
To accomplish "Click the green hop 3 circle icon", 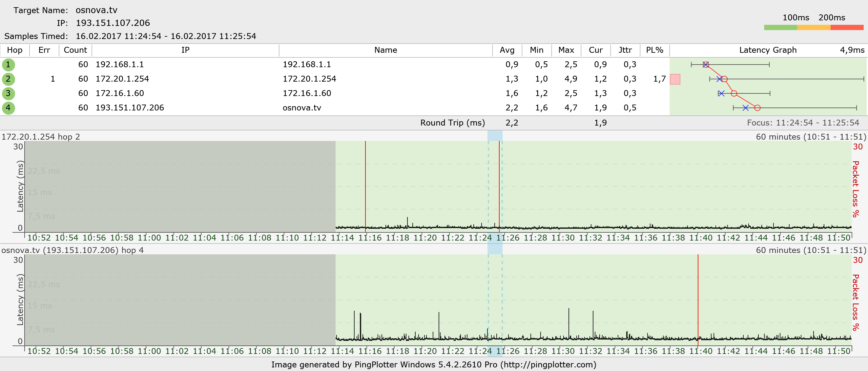I will [8, 94].
